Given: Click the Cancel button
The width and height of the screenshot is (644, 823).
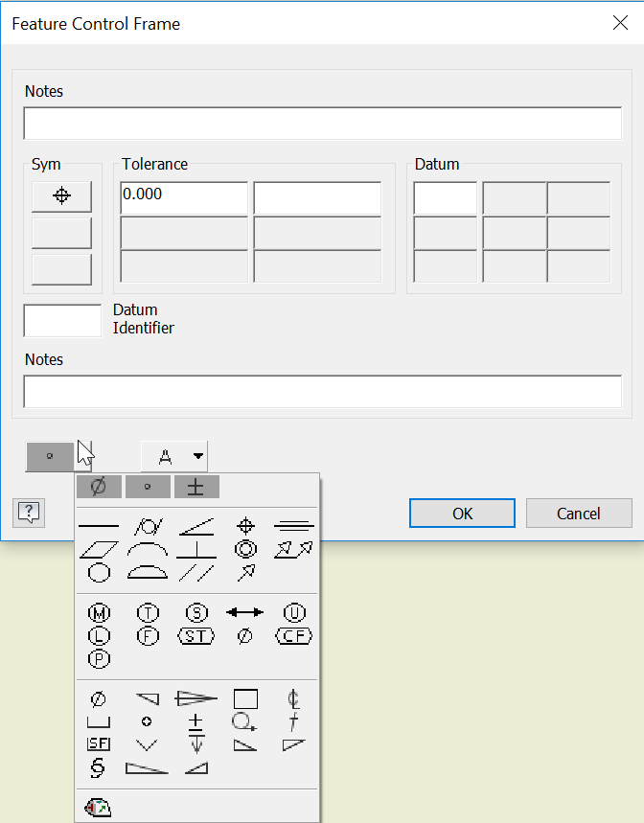Looking at the screenshot, I should click(x=579, y=513).
